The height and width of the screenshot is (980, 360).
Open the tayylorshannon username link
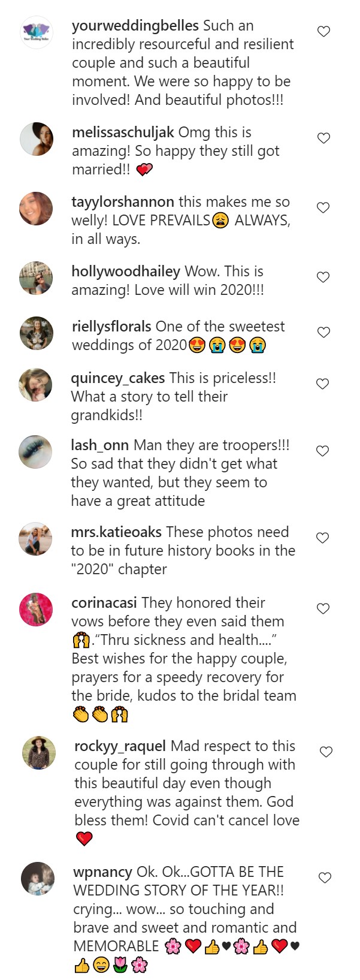[x=123, y=202]
